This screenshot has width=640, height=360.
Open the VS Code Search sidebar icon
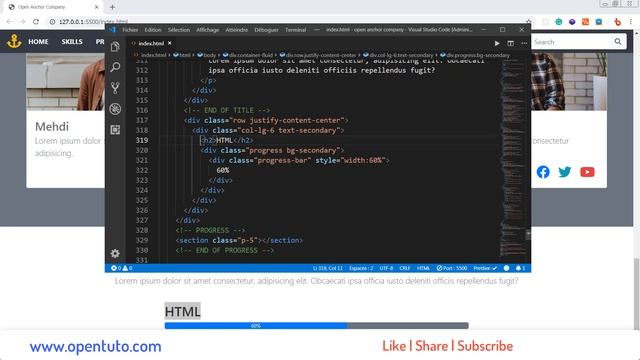(115, 67)
